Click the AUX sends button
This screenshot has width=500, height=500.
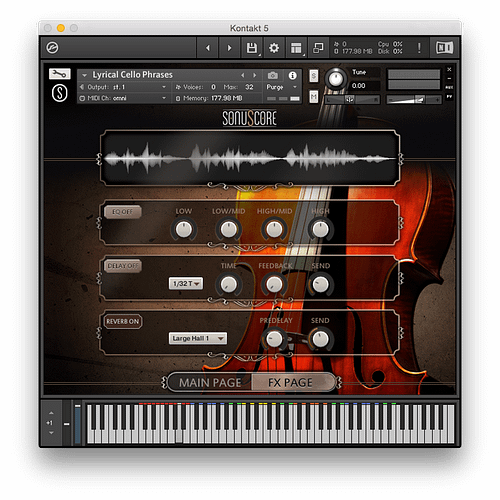449,87
